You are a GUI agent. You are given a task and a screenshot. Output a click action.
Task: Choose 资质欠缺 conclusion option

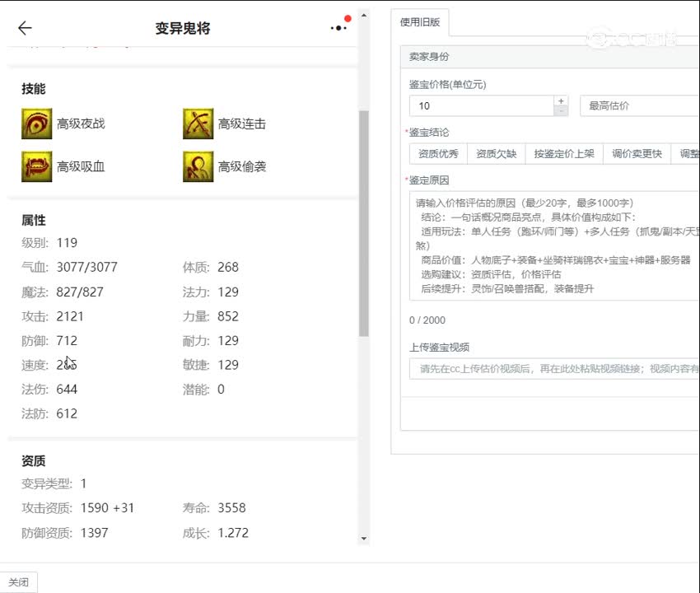(496, 154)
